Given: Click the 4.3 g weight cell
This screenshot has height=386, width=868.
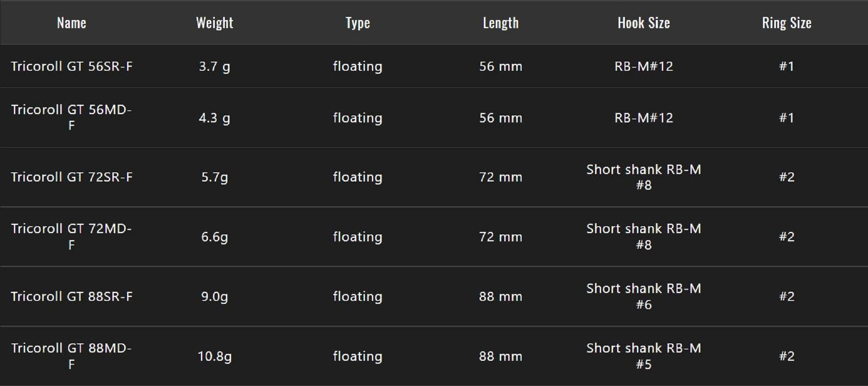Looking at the screenshot, I should [x=214, y=118].
